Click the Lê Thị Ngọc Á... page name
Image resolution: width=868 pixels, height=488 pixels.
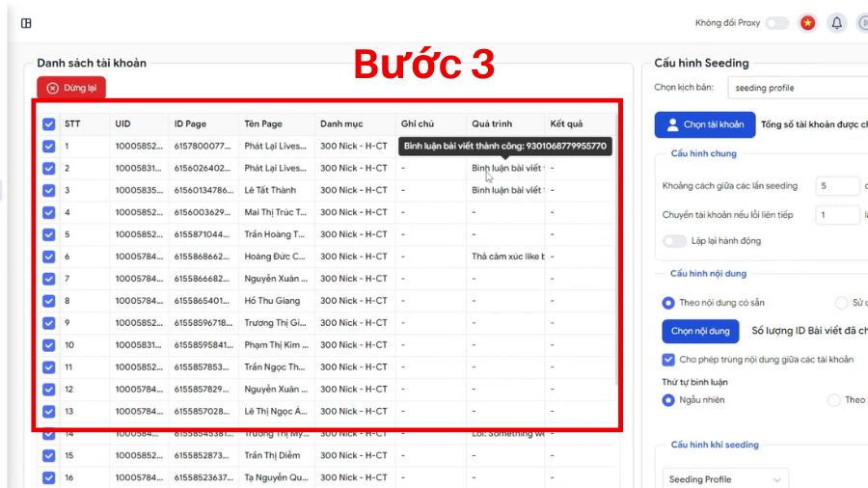click(276, 412)
